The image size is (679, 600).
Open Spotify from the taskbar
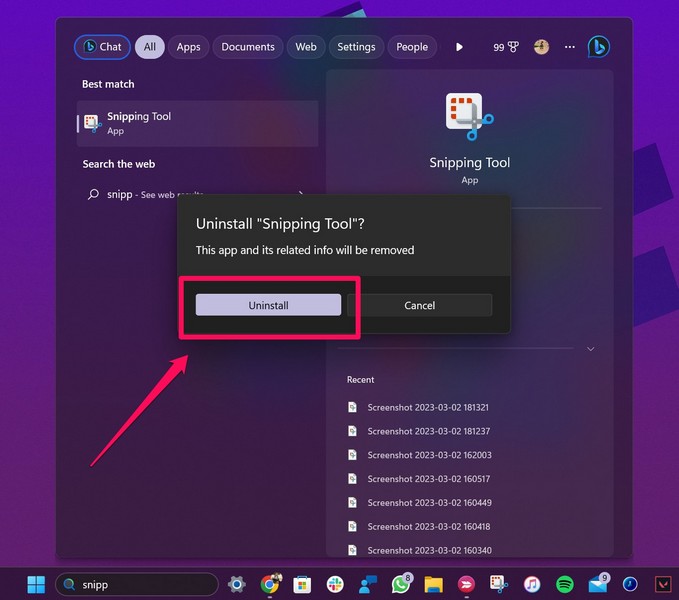point(565,584)
